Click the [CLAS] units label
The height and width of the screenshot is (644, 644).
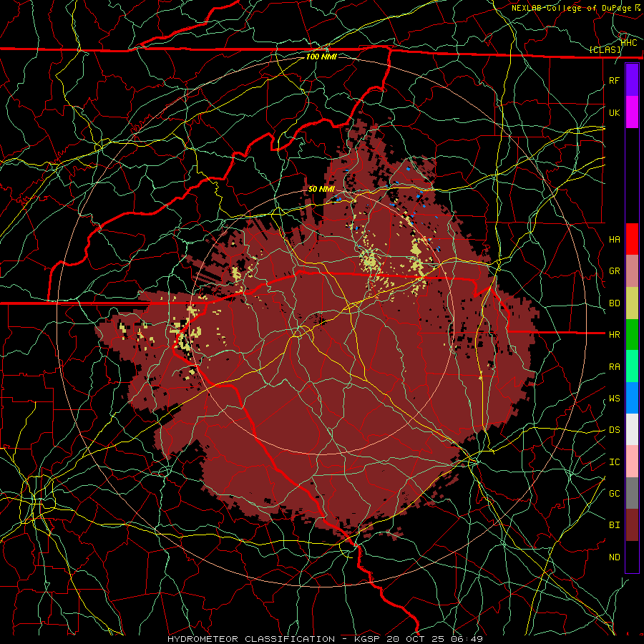[605, 50]
